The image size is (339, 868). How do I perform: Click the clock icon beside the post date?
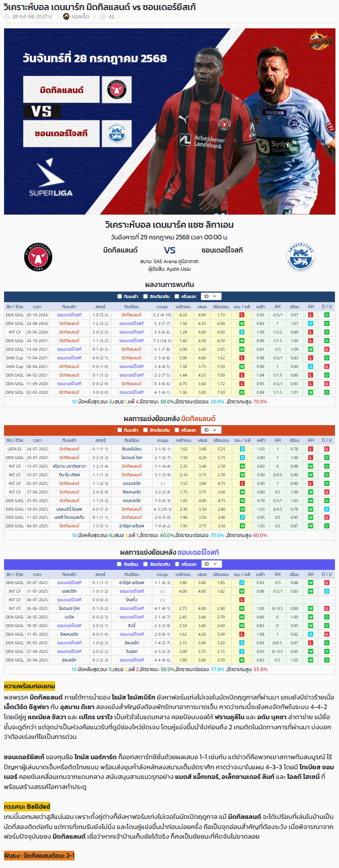tap(7, 17)
